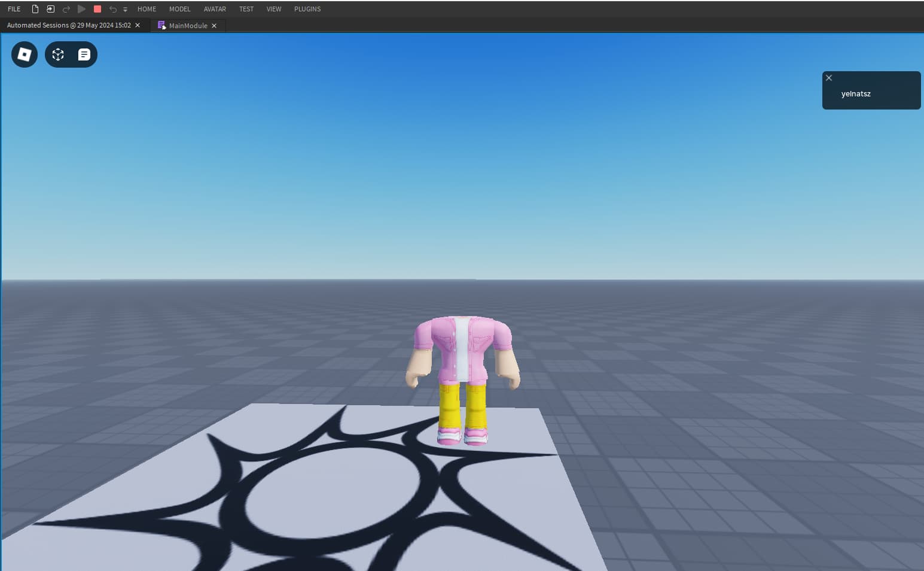
Task: Open the AVATAR ribbon tab
Action: (x=215, y=9)
